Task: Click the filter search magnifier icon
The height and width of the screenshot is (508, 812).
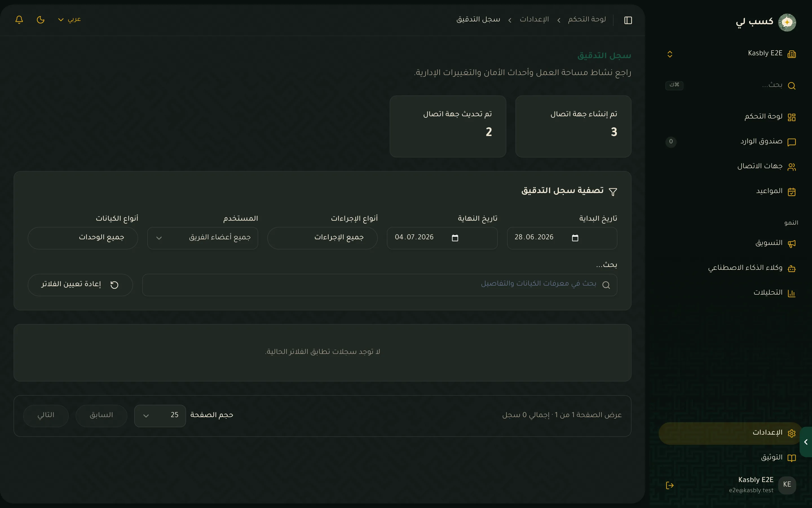Action: (606, 285)
